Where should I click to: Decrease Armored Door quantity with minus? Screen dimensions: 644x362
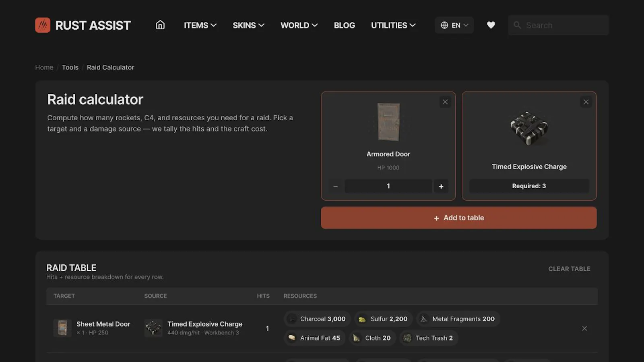pyautogui.click(x=336, y=186)
